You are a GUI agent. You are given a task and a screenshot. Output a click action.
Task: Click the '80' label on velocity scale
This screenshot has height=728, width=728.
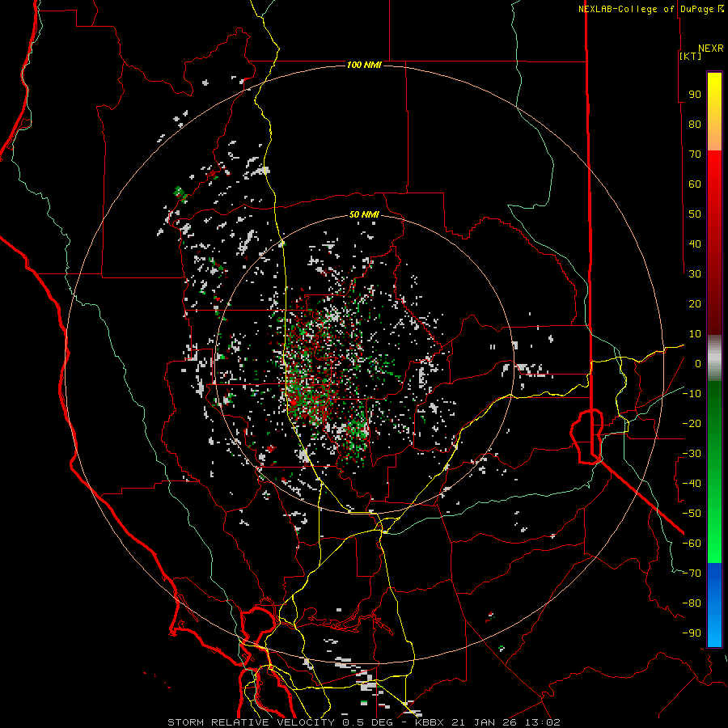pos(695,125)
